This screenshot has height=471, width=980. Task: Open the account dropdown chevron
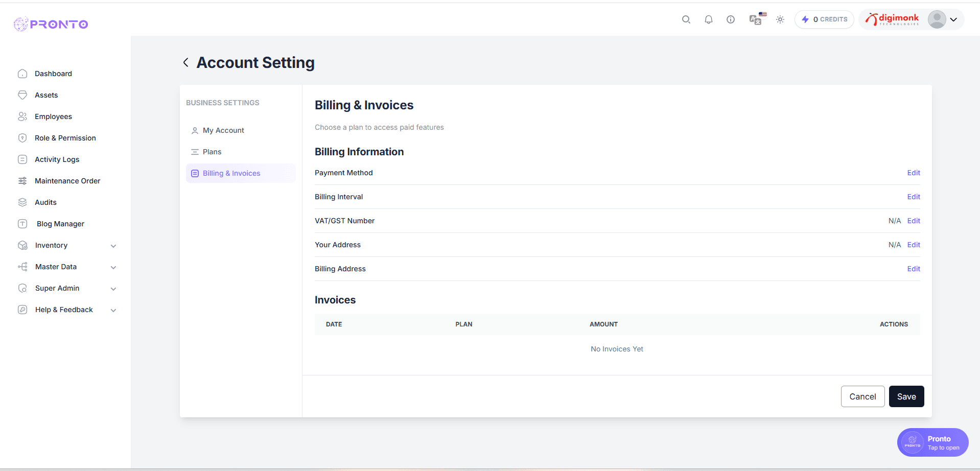[953, 19]
